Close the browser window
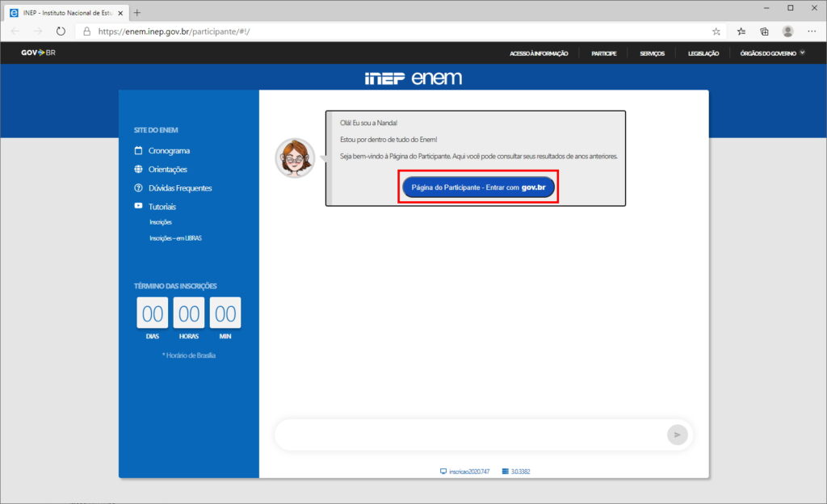This screenshot has height=504, width=827. [x=814, y=8]
